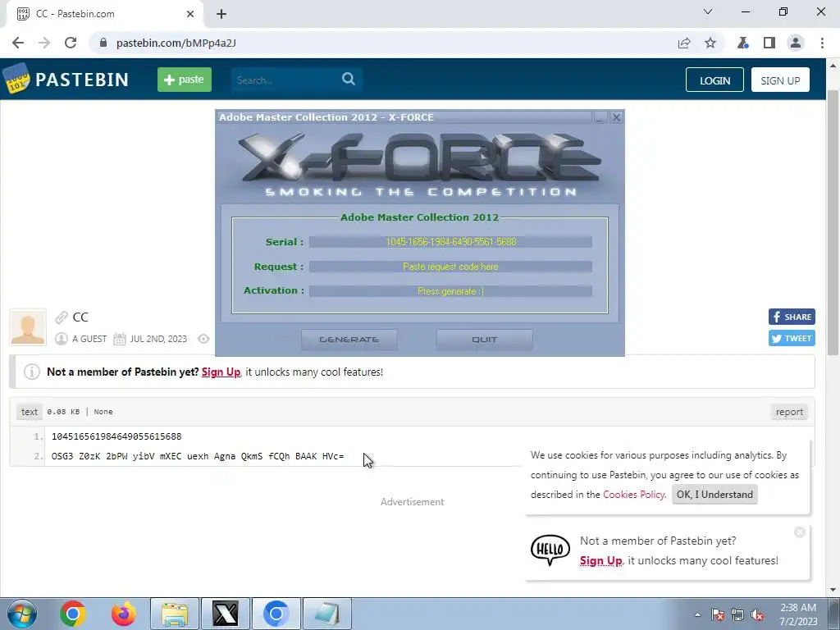Click the search magnifier icon
This screenshot has height=630, width=840.
pyautogui.click(x=348, y=80)
